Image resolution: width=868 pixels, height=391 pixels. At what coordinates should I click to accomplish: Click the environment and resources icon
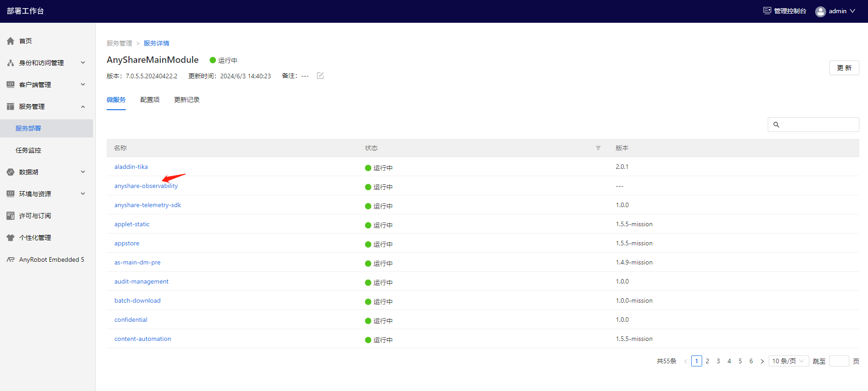[10, 194]
